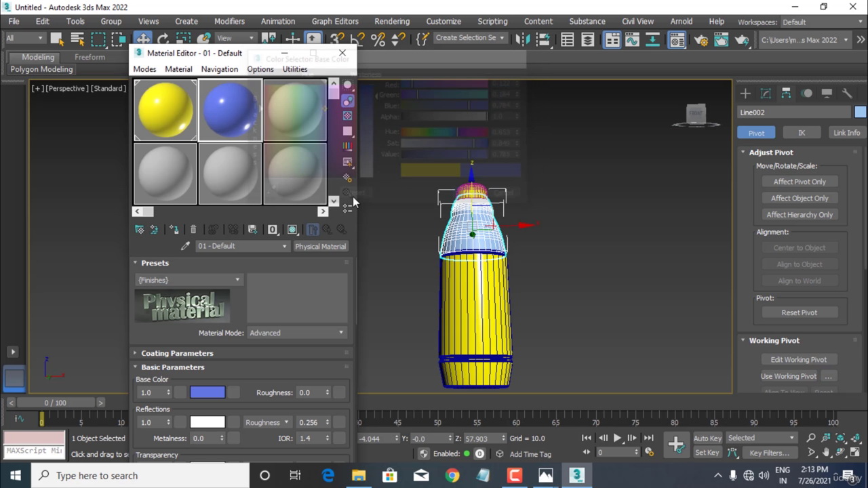The height and width of the screenshot is (488, 868).
Task: Click the Mirror tool icon
Action: [x=523, y=39]
